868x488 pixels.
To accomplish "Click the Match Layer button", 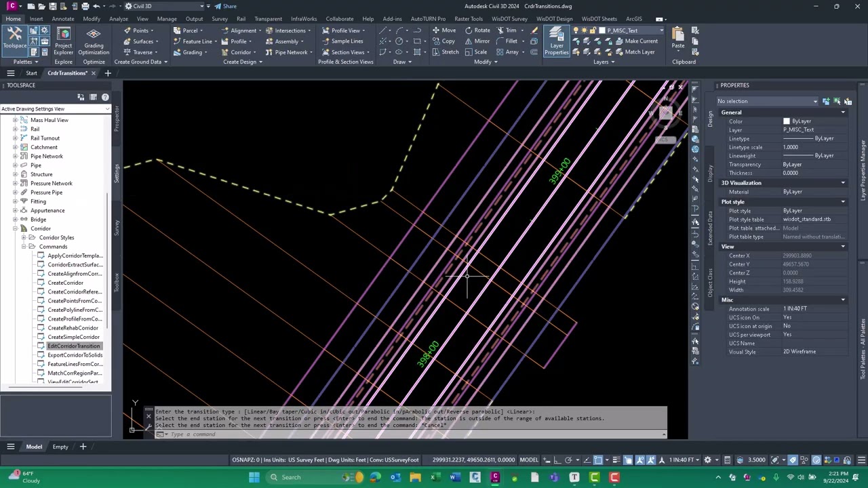I will (635, 52).
